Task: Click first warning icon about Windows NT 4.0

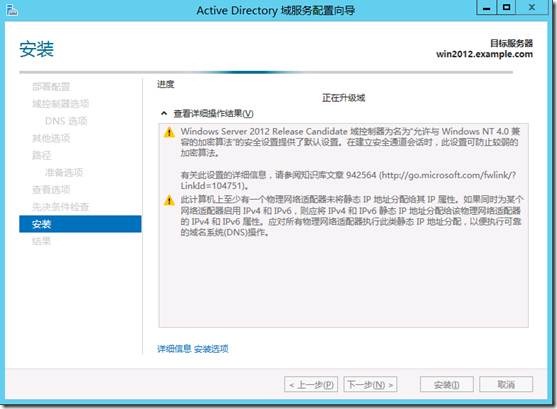Action: [169, 132]
